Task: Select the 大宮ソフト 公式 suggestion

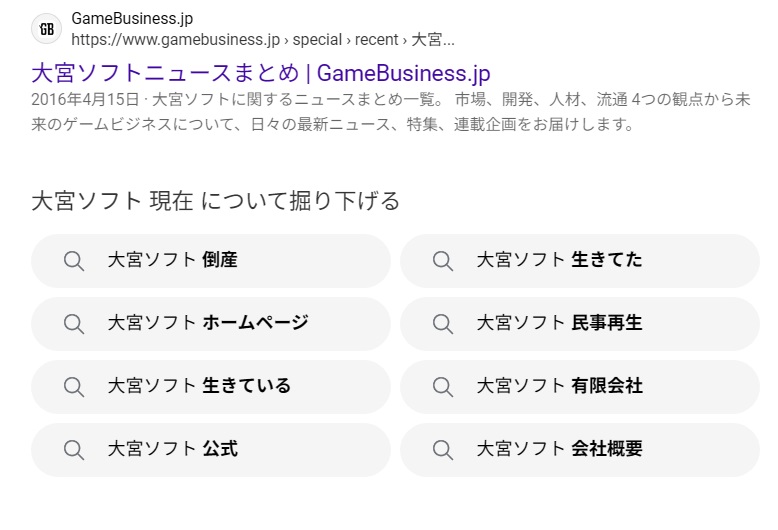Action: 172,449
